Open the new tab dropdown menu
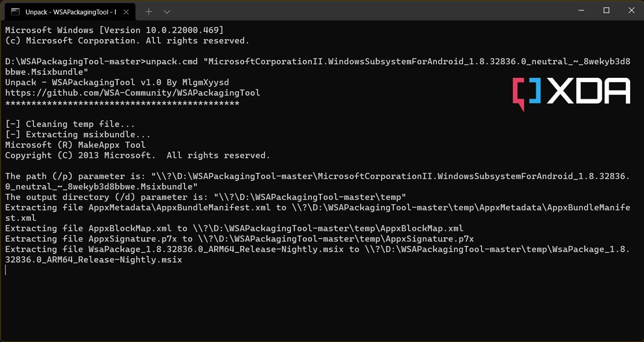 tap(167, 10)
